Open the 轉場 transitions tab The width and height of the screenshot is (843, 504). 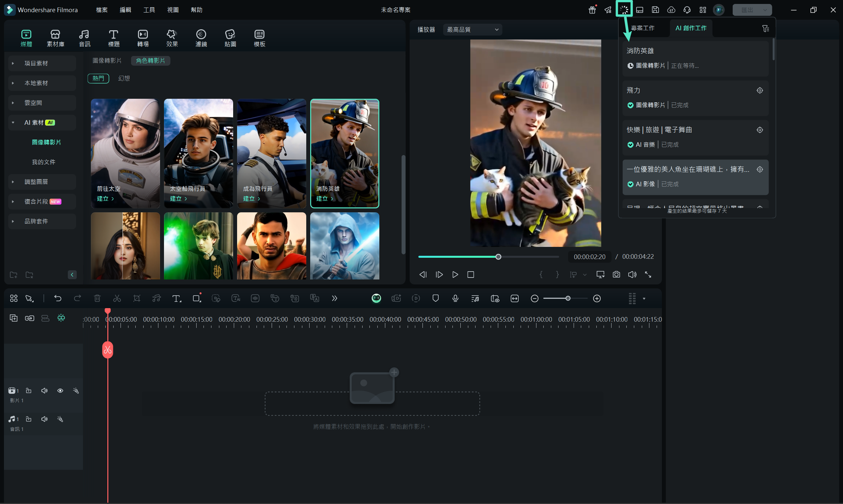click(143, 38)
